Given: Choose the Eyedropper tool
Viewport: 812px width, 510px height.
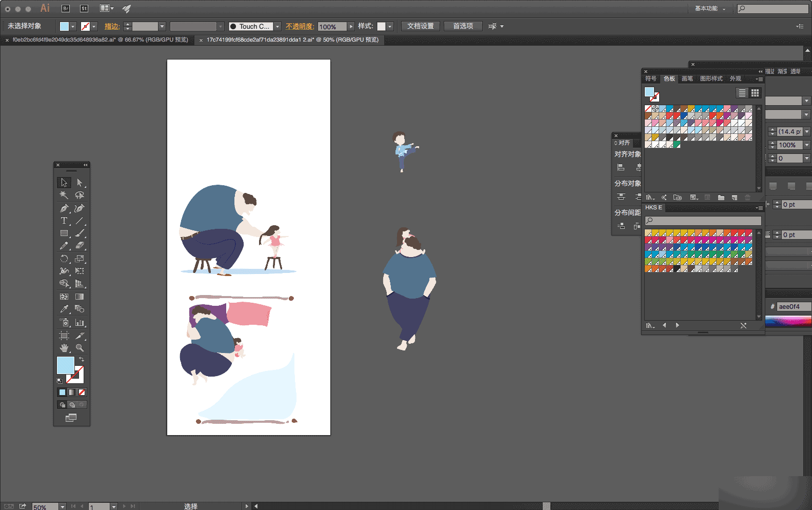Looking at the screenshot, I should (64, 309).
